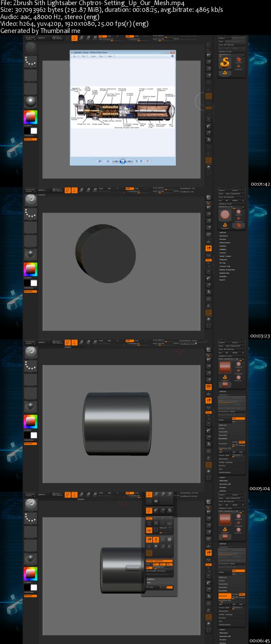This screenshot has height=644, width=271.
Task: Open E-mail menu in Photo Viewer
Action: click(x=93, y=56)
